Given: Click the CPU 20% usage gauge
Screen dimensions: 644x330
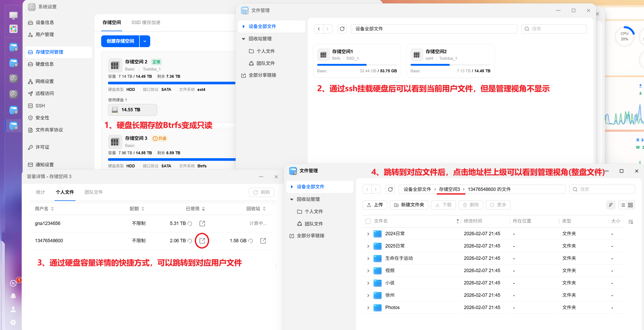Looking at the screenshot, I should coord(624,36).
